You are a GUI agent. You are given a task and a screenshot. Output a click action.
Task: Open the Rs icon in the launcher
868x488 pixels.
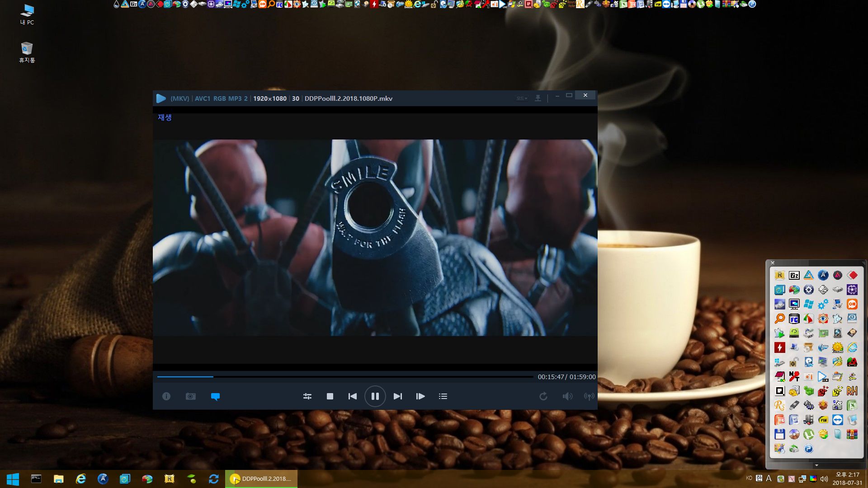click(779, 405)
